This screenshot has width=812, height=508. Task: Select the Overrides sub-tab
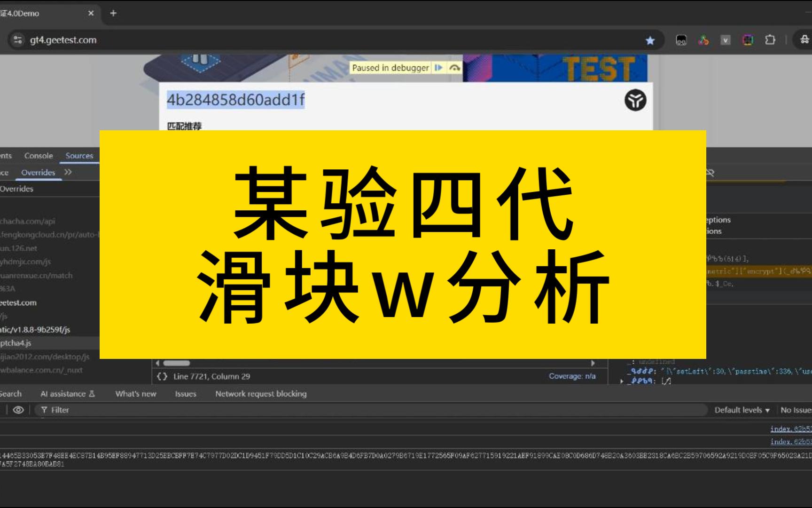38,173
